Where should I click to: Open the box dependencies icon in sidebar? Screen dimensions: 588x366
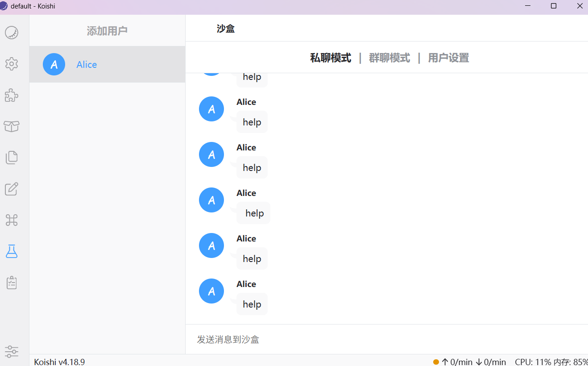pos(12,126)
